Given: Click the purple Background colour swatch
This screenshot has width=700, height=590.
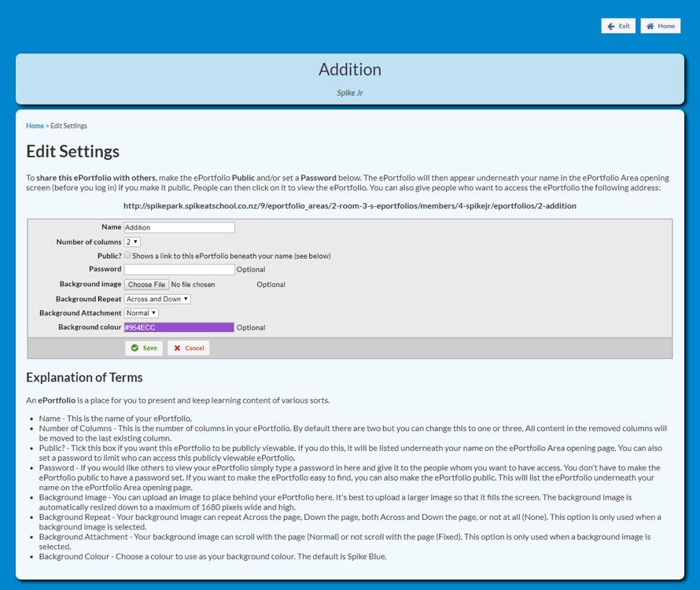Looking at the screenshot, I should pyautogui.click(x=178, y=327).
